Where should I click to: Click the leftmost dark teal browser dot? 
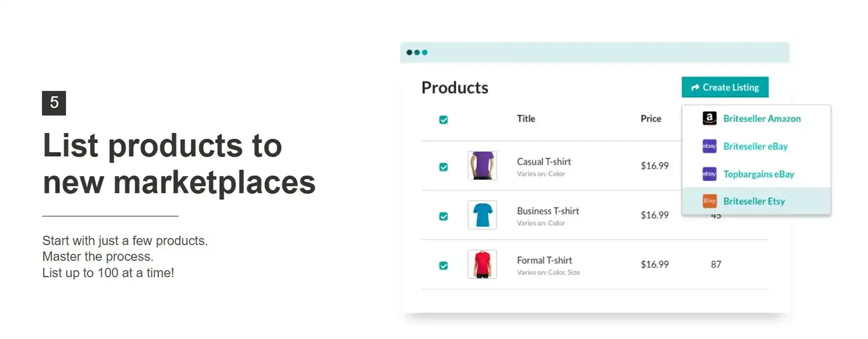410,52
